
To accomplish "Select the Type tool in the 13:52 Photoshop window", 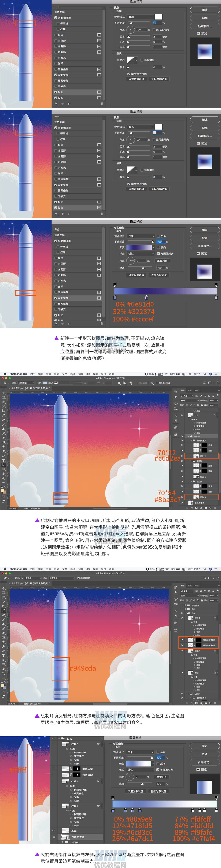I will [x=3, y=656].
